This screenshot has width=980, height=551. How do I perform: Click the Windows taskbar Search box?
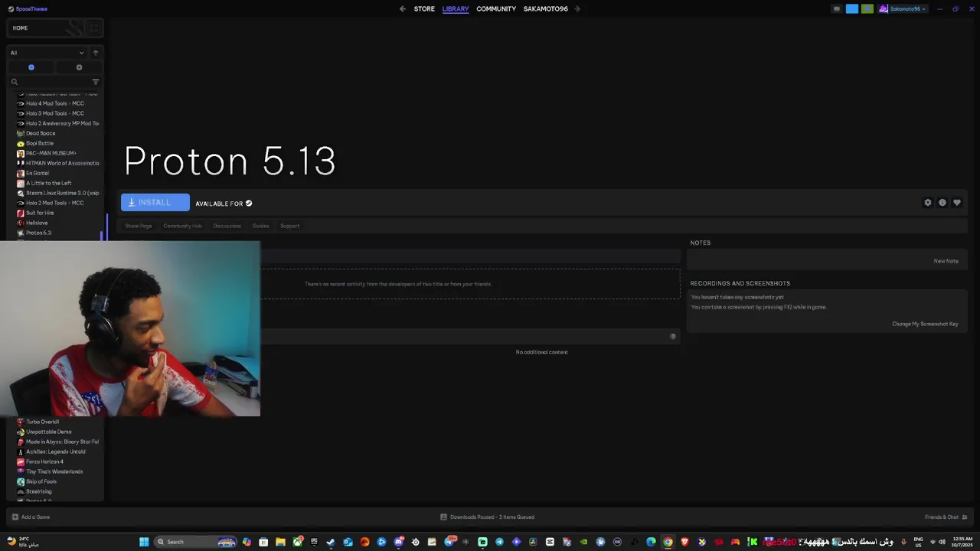[195, 542]
